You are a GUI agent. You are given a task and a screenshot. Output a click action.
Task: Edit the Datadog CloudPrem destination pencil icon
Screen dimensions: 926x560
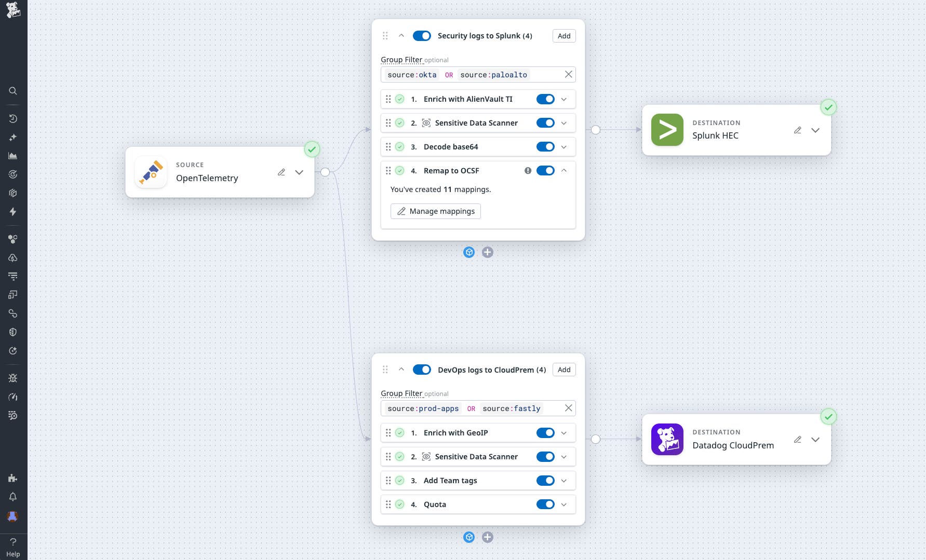coord(797,439)
